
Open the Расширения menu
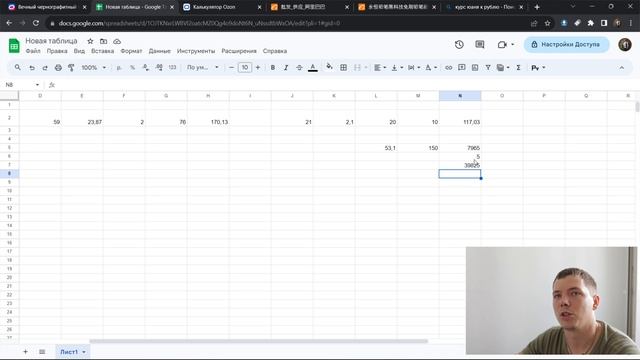239,51
